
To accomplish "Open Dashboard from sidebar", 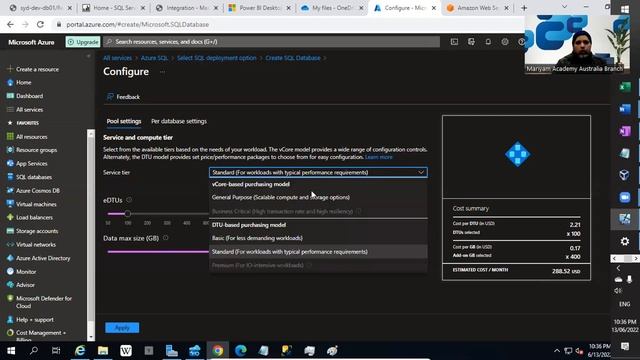I will 29,96.
